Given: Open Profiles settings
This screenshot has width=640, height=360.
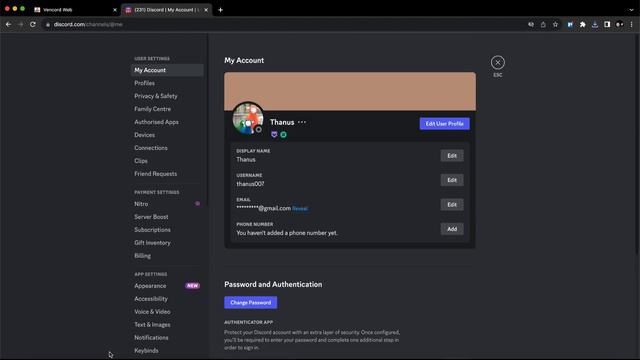Looking at the screenshot, I should pos(167,83).
